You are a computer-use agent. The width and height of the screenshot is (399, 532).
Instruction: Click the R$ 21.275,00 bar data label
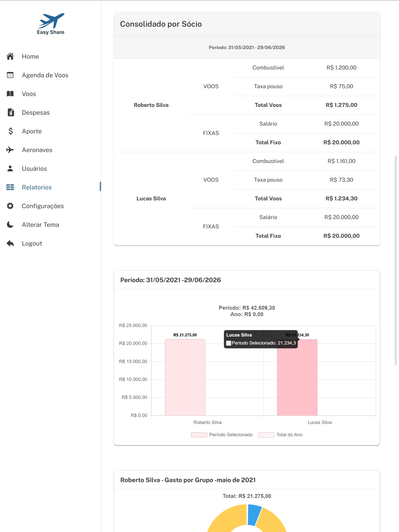click(x=185, y=335)
